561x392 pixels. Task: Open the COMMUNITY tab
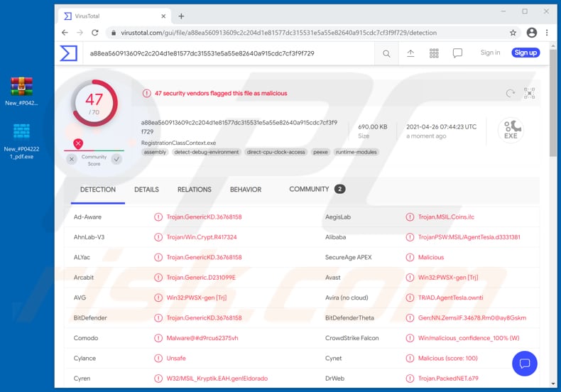317,189
